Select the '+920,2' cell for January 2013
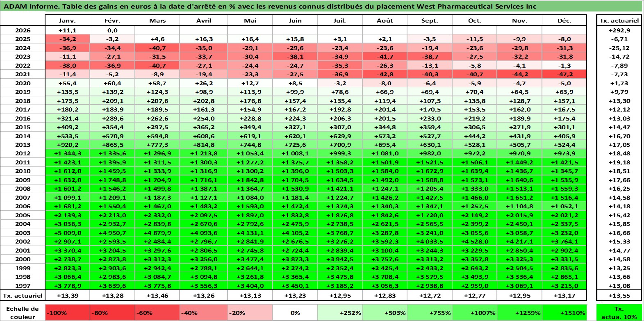This screenshot has width=644, height=321. tap(67, 145)
